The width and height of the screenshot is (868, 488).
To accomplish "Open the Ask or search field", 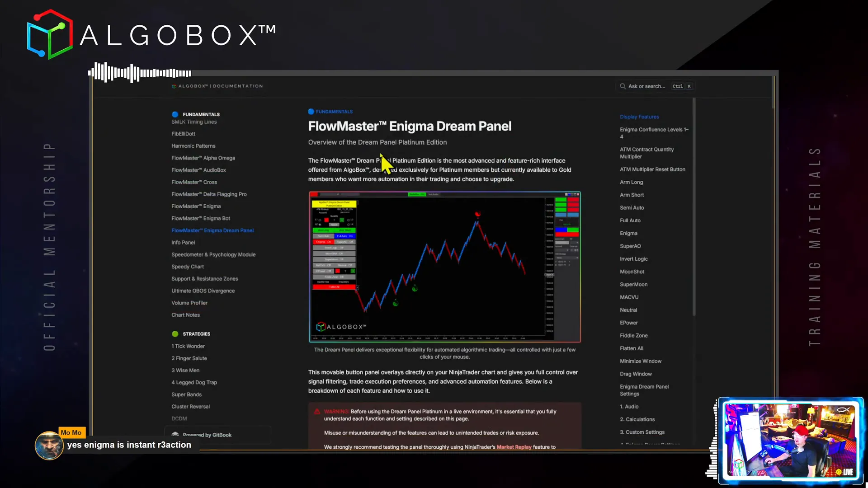I will click(x=656, y=86).
